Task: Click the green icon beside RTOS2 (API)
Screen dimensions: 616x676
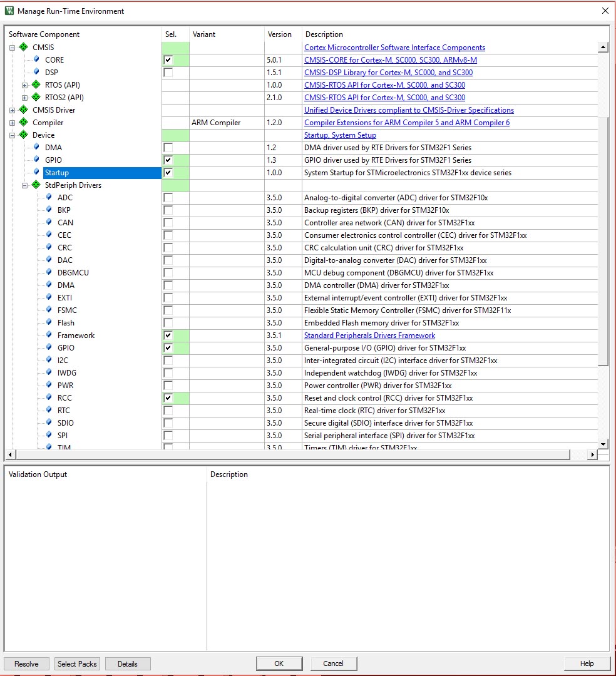Action: click(36, 98)
